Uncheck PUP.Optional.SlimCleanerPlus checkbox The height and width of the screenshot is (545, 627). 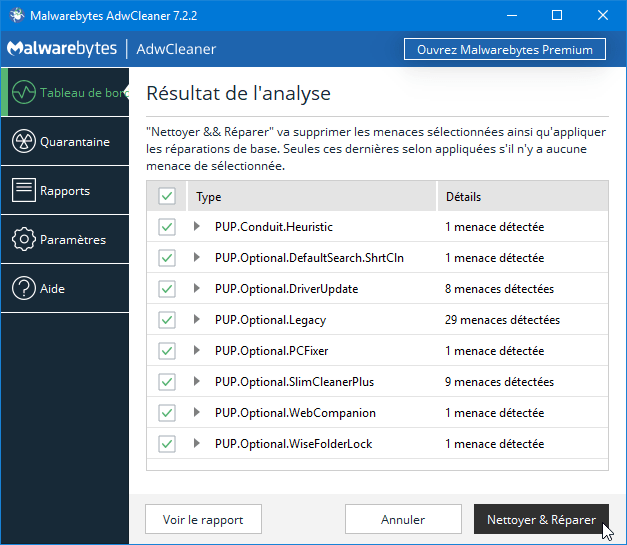(x=167, y=381)
